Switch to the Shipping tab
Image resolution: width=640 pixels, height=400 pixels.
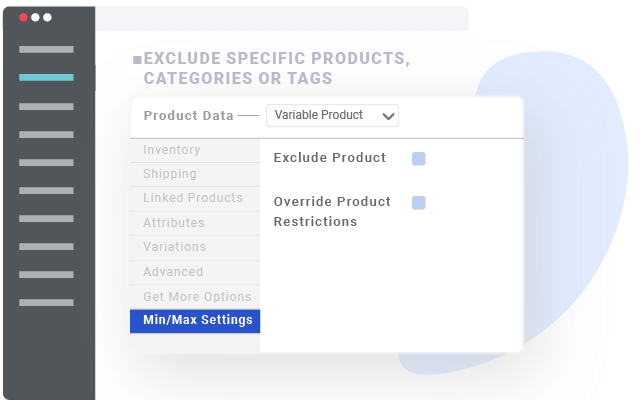(170, 174)
